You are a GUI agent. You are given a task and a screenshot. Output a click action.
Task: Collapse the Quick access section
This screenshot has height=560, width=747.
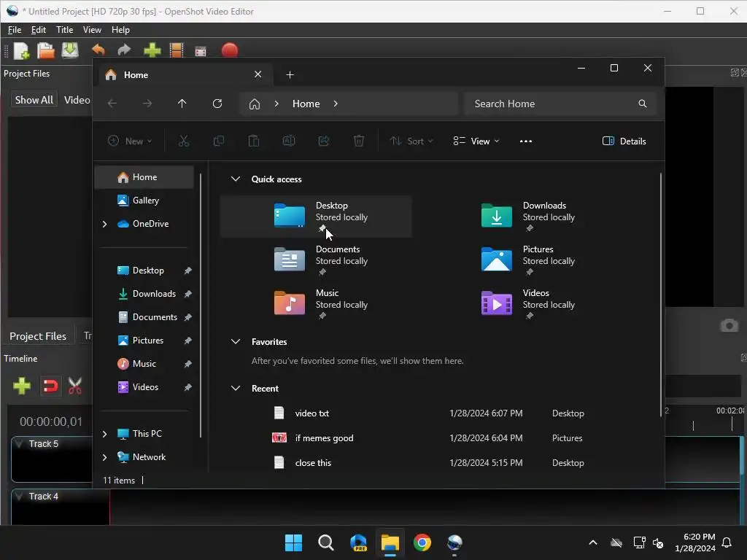236,179
